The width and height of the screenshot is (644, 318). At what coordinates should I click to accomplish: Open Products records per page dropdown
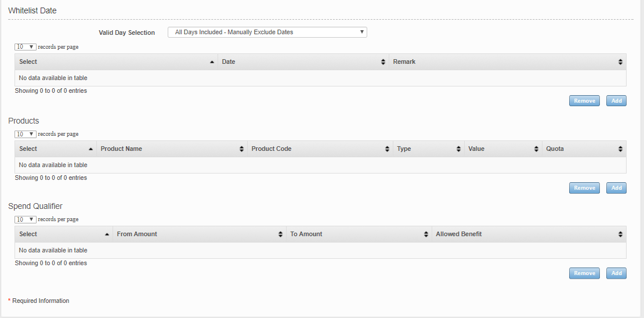click(x=26, y=134)
